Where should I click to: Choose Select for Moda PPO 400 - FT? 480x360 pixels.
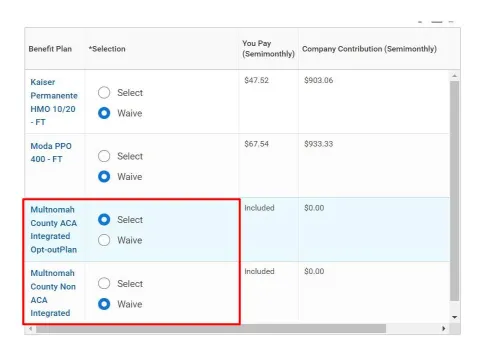point(104,156)
